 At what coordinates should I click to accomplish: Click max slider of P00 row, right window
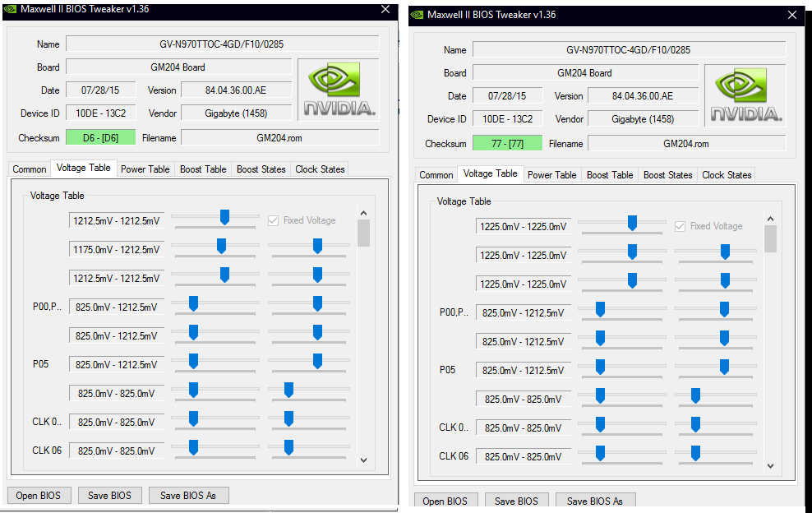(725, 310)
